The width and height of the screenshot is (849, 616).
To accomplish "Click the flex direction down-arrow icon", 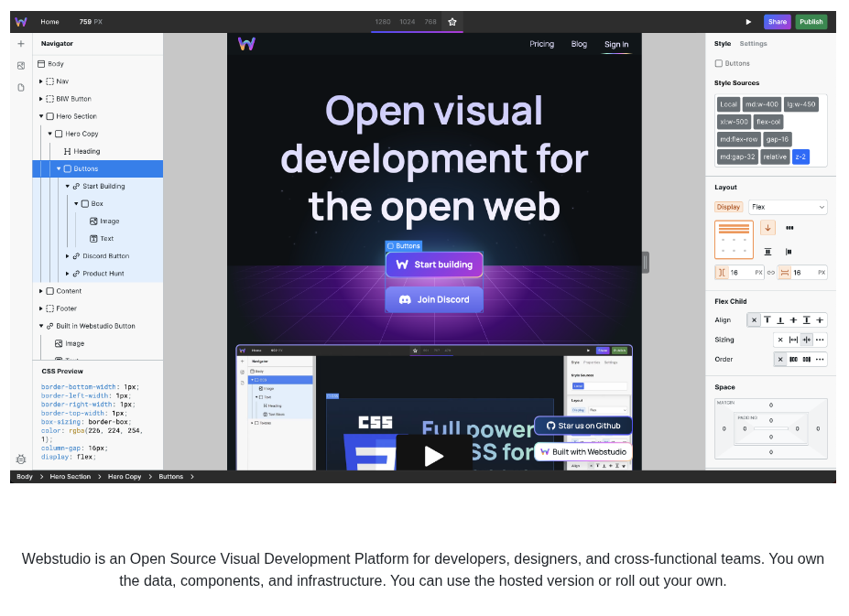I will click(x=767, y=228).
